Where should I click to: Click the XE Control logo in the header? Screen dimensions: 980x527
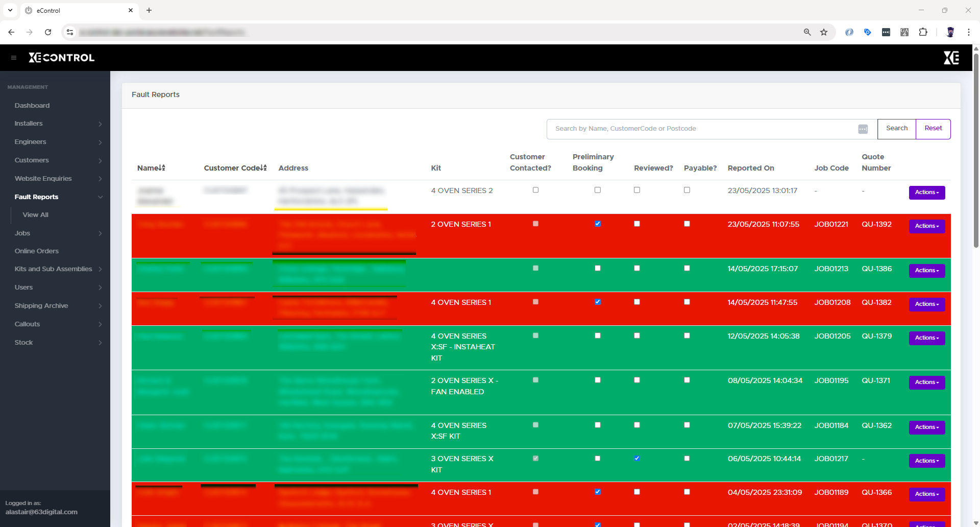click(x=62, y=58)
